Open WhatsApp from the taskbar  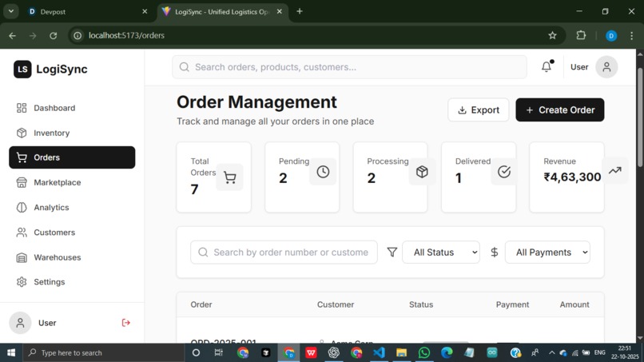(423, 352)
